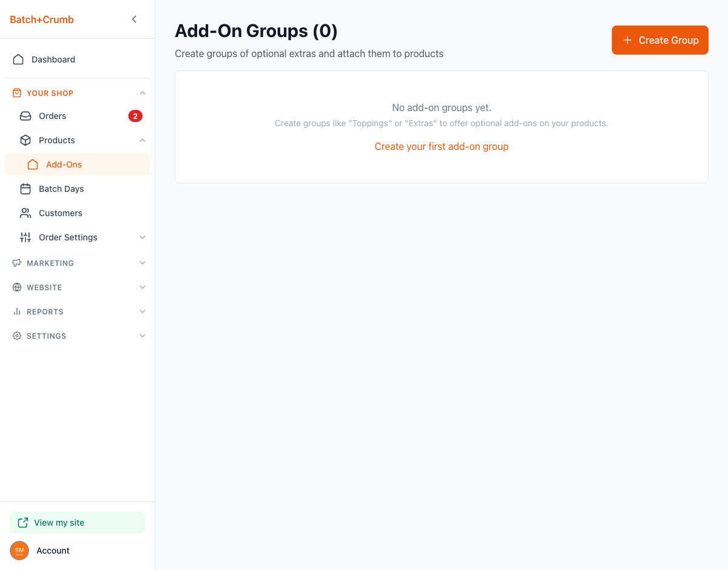Click the Products box icon
Screen dimensions: 728x570
point(25,140)
